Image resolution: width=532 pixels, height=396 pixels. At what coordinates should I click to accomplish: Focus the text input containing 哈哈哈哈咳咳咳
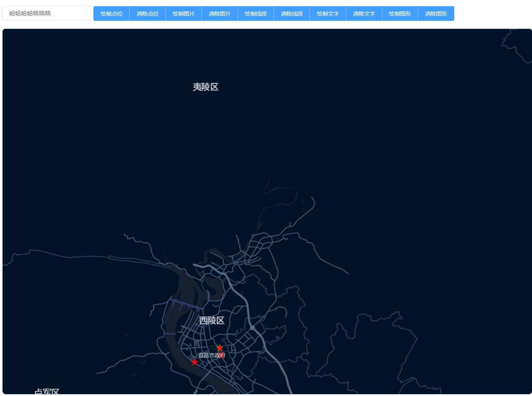48,14
